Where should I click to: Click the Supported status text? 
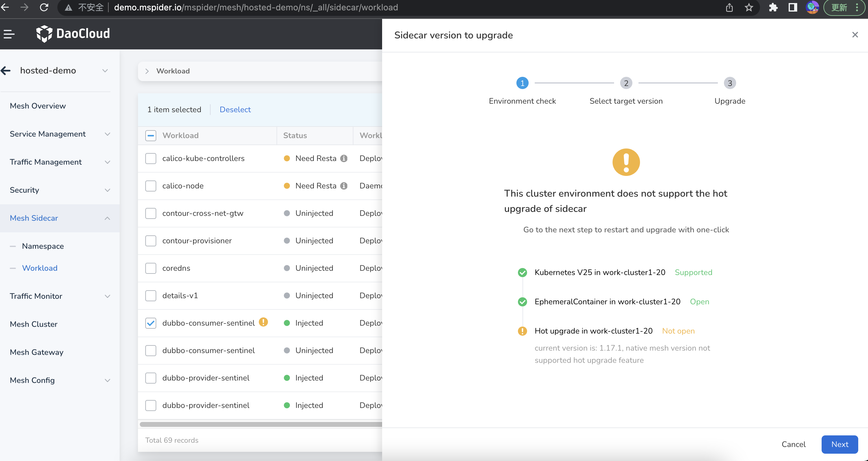[x=693, y=273]
